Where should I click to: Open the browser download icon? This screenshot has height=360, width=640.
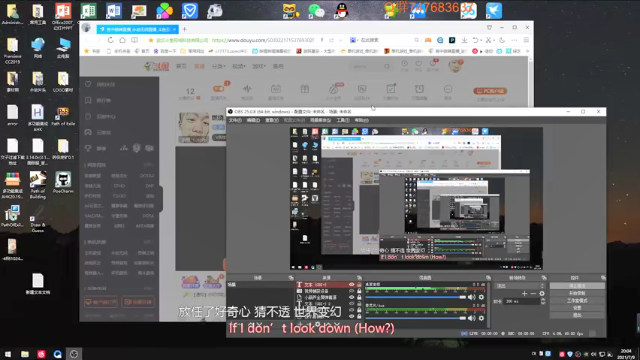click(x=464, y=40)
